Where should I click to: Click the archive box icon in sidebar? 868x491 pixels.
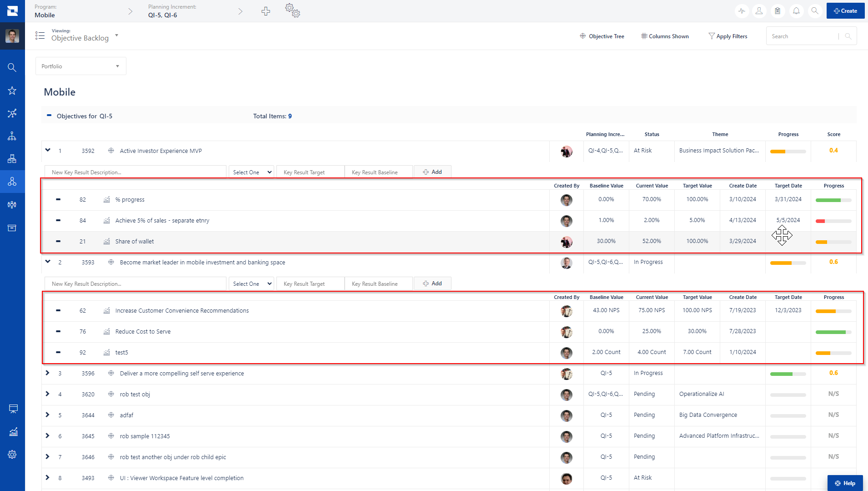12,228
